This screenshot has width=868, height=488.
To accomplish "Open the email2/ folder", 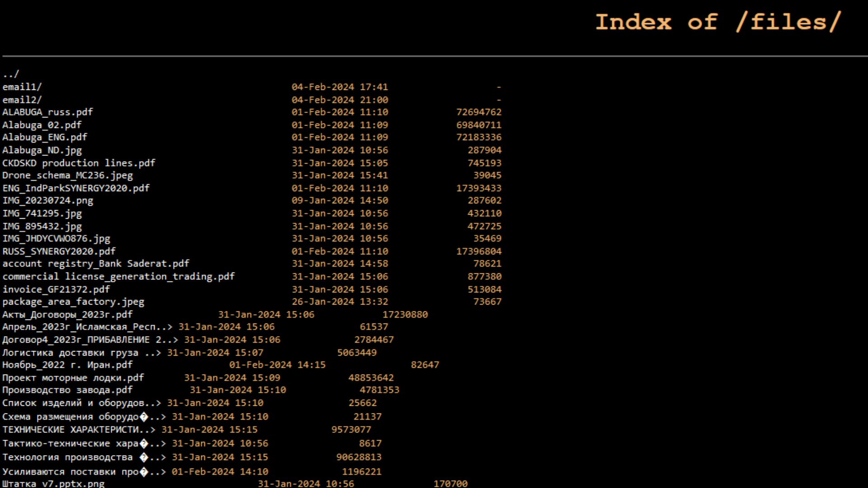I will coord(22,99).
